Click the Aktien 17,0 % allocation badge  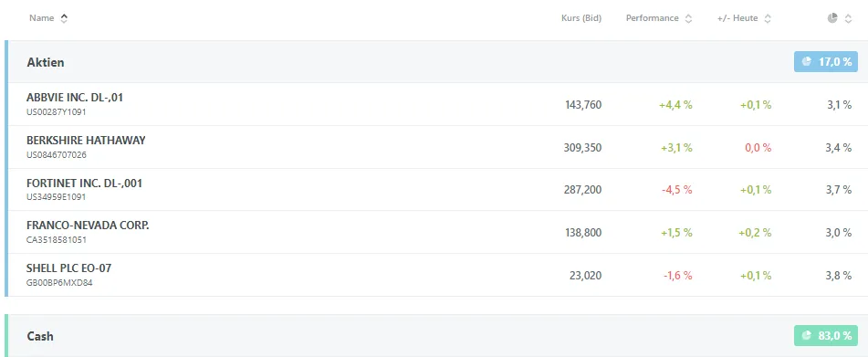[825, 61]
